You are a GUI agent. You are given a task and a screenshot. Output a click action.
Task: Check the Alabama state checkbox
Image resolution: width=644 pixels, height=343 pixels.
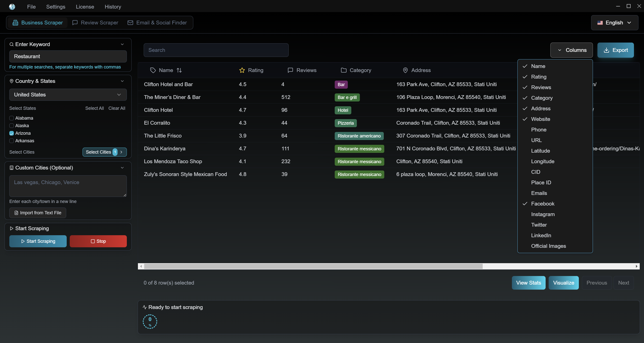point(12,118)
